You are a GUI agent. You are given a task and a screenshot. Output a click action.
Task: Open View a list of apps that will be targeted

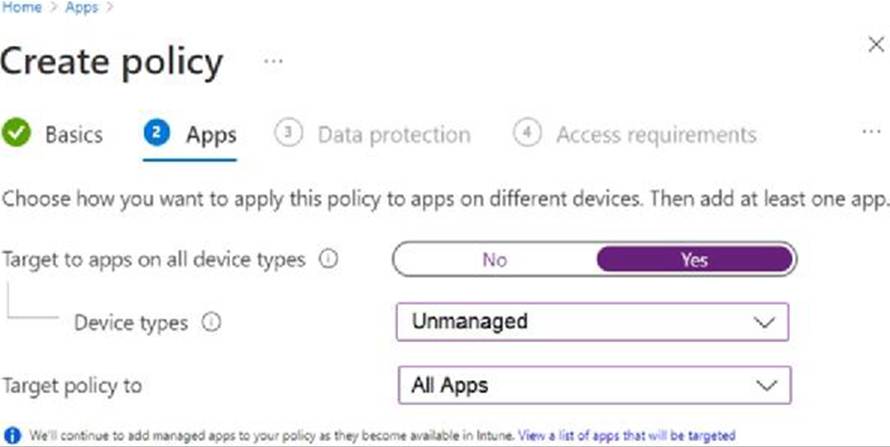pos(627,436)
